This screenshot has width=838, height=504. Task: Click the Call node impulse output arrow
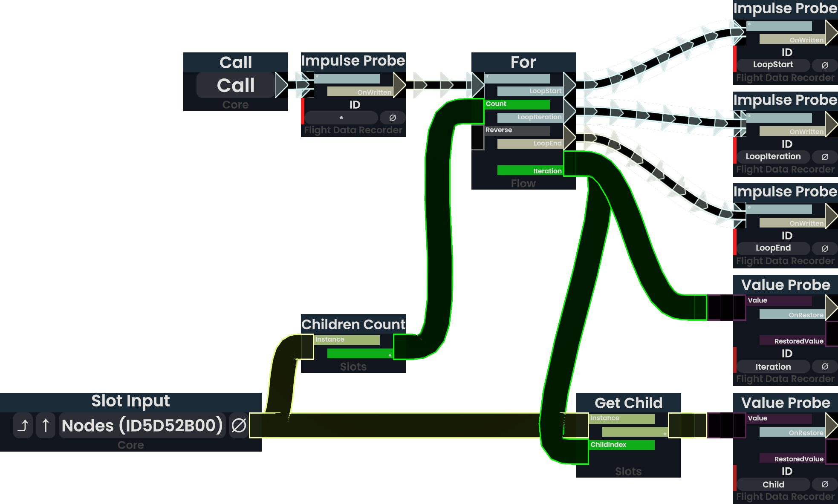281,85
